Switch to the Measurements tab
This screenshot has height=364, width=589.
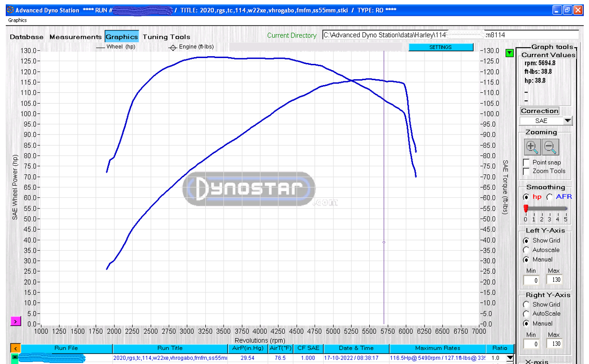[75, 37]
